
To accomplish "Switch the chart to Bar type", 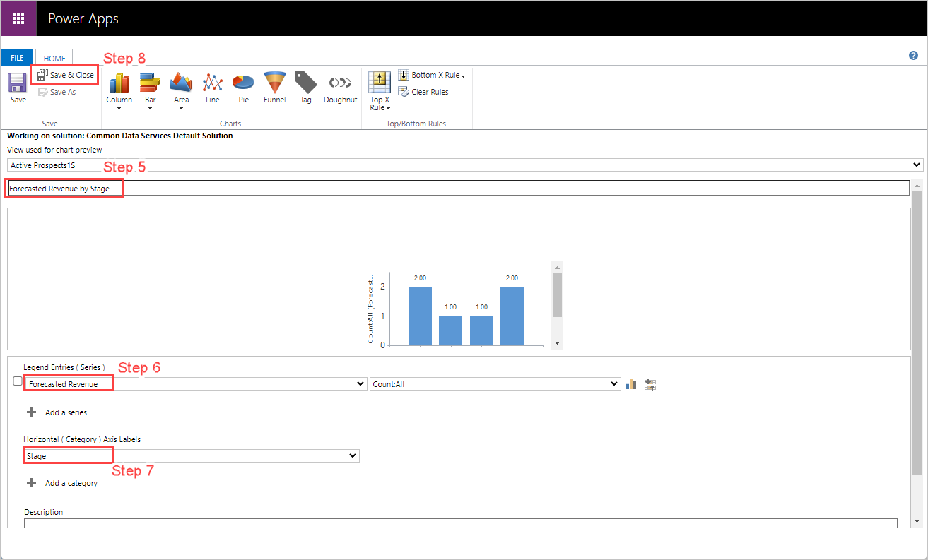I will click(149, 86).
